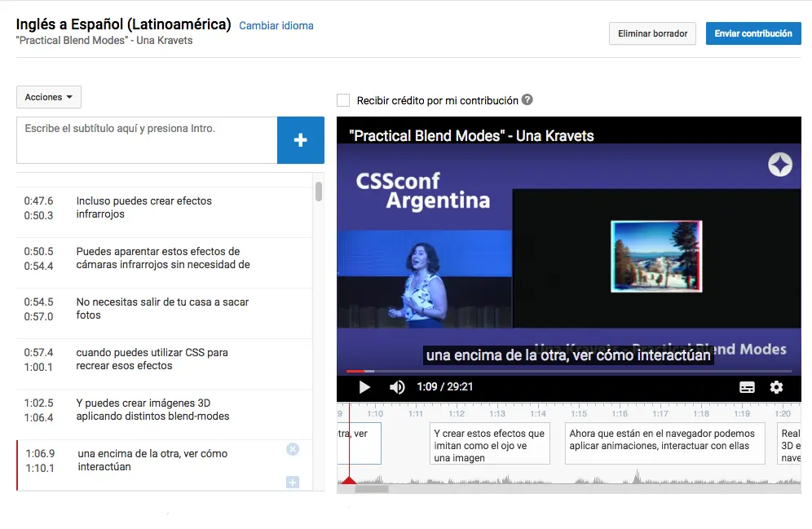The width and height of the screenshot is (812, 529).
Task: Mute the video with the speaker icon
Action: 397,387
